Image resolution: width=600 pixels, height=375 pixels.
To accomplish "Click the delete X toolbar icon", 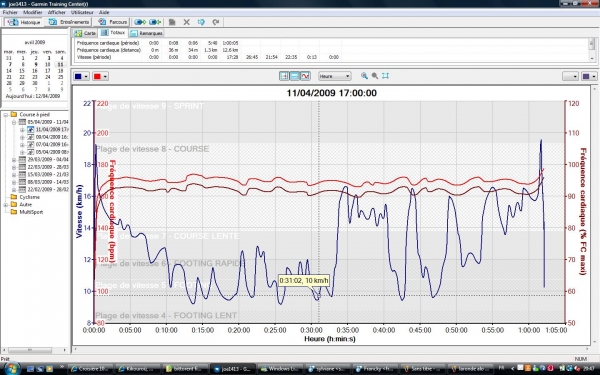I will click(186, 22).
